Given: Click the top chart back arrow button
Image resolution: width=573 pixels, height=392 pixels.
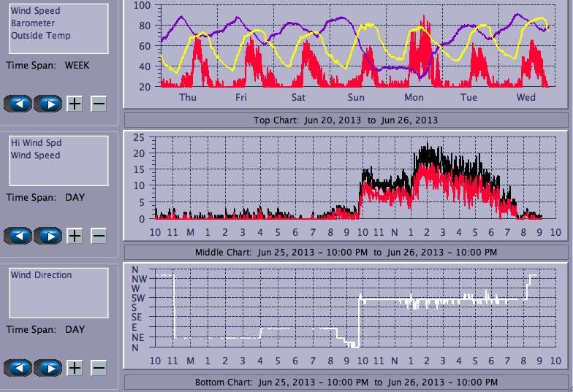Looking at the screenshot, I should coord(18,104).
